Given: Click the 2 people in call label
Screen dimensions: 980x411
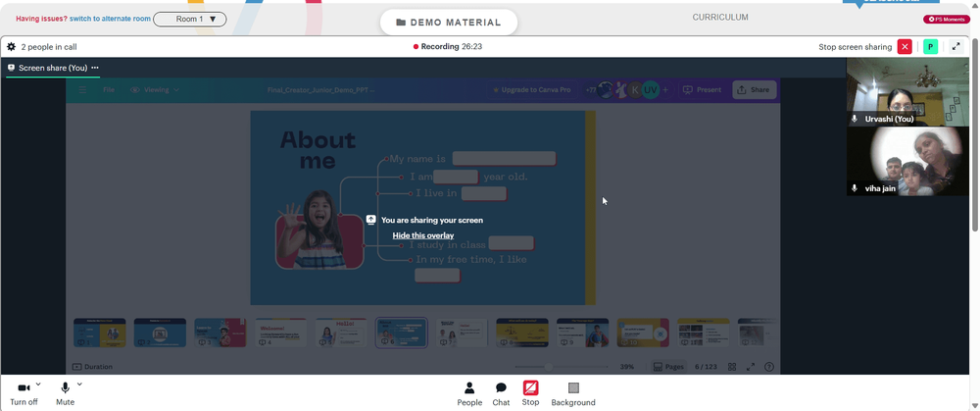Looking at the screenshot, I should (x=49, y=47).
